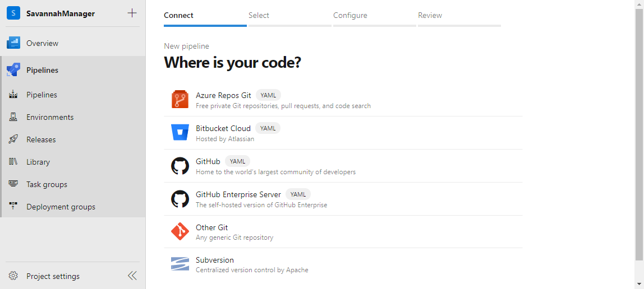Screen dimensions: 644x289
Task: Click the Azure Repos Git icon
Action: [180, 100]
